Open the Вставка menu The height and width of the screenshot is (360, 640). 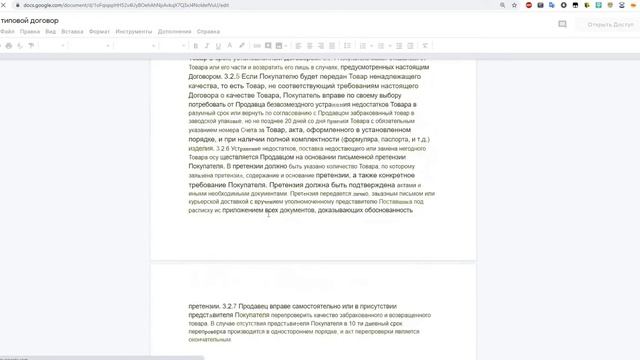point(72,31)
